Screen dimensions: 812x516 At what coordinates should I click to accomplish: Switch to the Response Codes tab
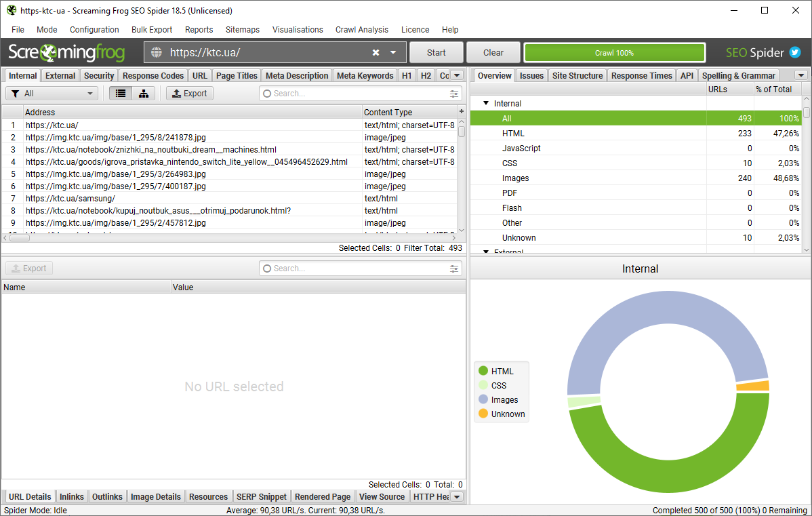click(153, 76)
